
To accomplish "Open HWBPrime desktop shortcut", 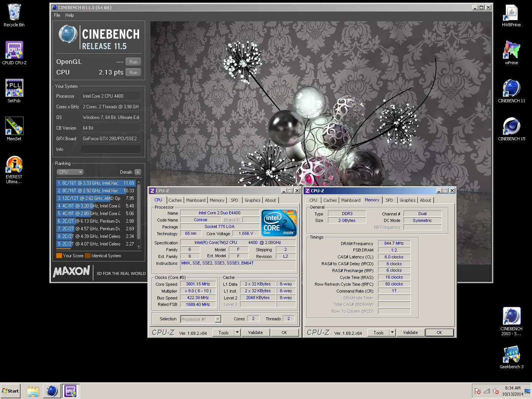I will [511, 15].
